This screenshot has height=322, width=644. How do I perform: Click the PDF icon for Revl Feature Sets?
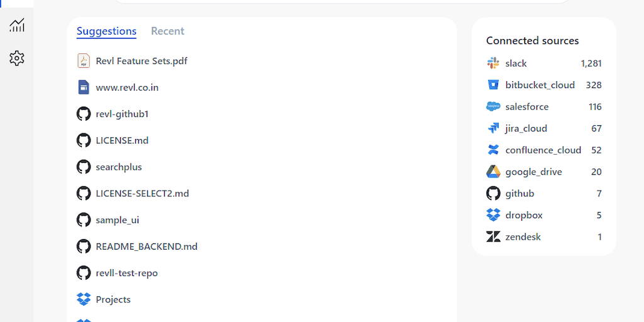[x=84, y=61]
